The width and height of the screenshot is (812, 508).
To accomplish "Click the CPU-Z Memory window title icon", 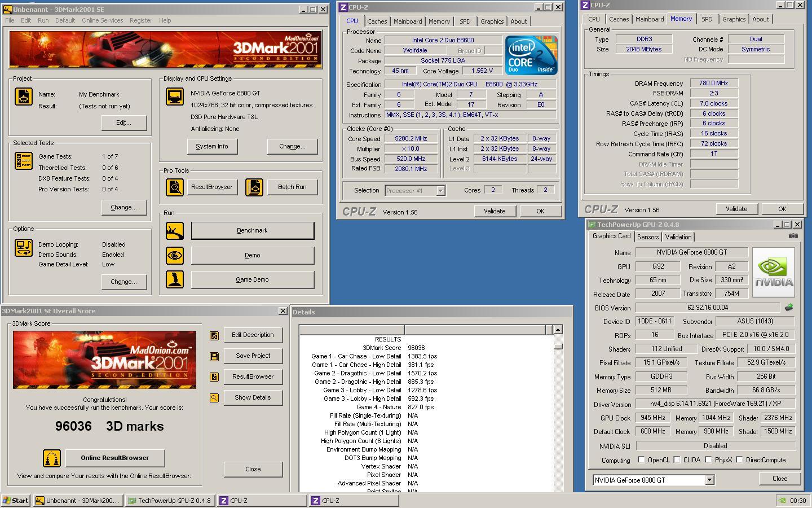I will coord(585,5).
